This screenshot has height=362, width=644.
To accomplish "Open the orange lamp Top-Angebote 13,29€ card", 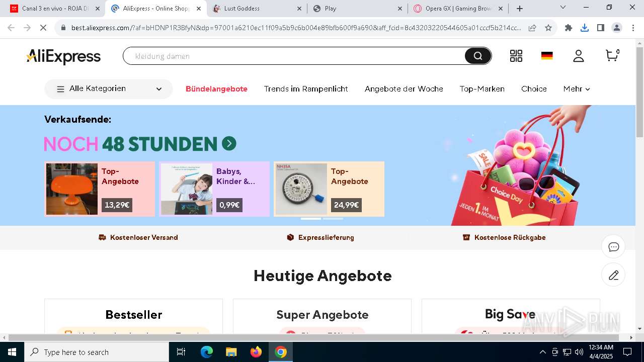I will click(100, 189).
